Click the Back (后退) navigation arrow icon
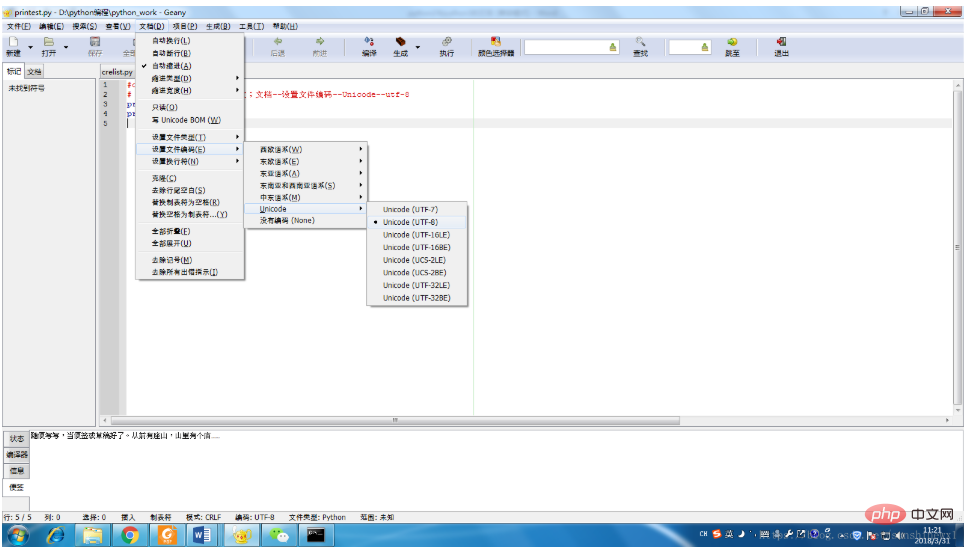 pyautogui.click(x=278, y=41)
